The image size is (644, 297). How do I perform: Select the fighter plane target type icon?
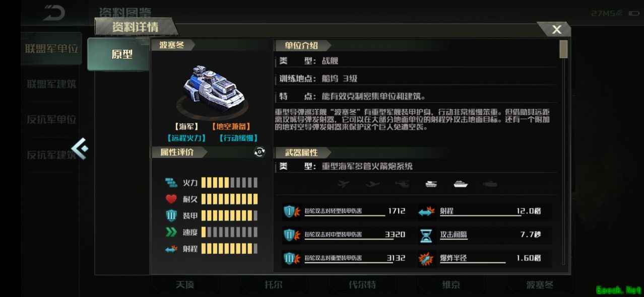pos(344,184)
